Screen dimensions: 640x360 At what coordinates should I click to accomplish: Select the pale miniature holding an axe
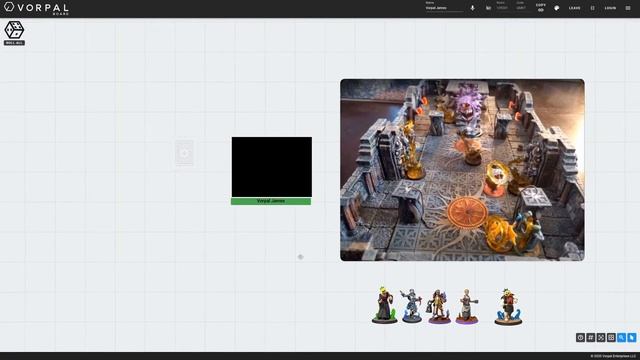tap(467, 307)
